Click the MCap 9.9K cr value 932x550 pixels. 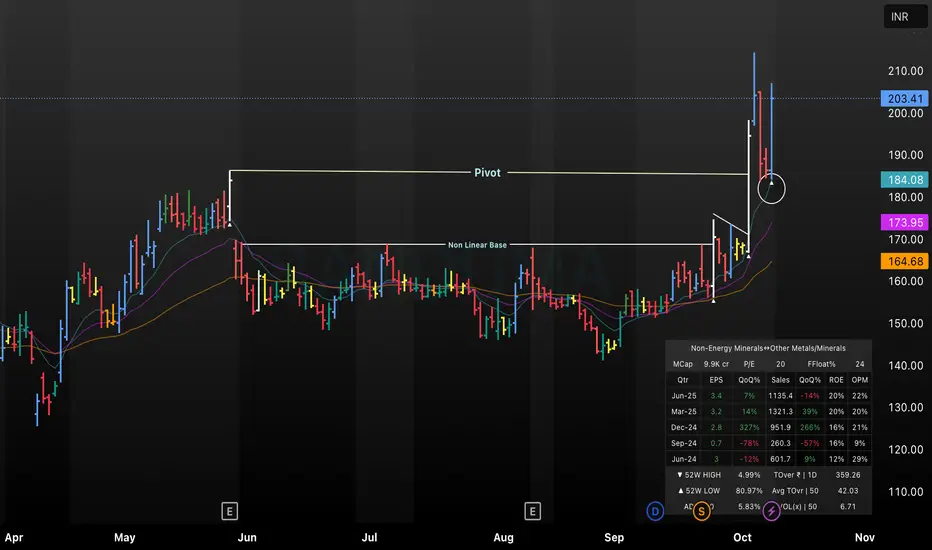click(x=716, y=364)
